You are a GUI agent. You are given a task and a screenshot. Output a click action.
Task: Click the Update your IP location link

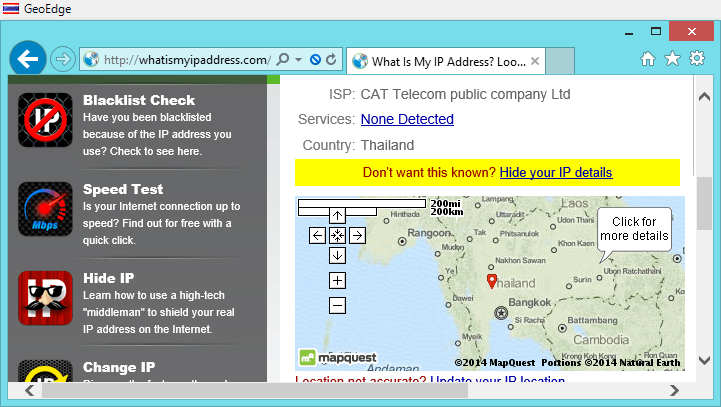498,380
